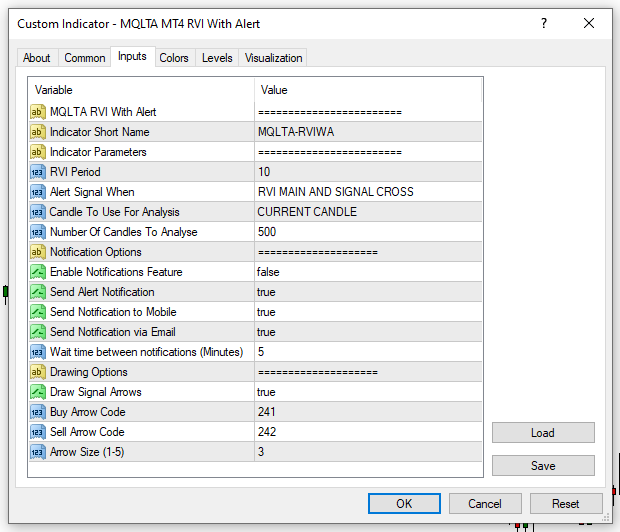Click the integer icon beside Alert Signal When

click(x=38, y=192)
